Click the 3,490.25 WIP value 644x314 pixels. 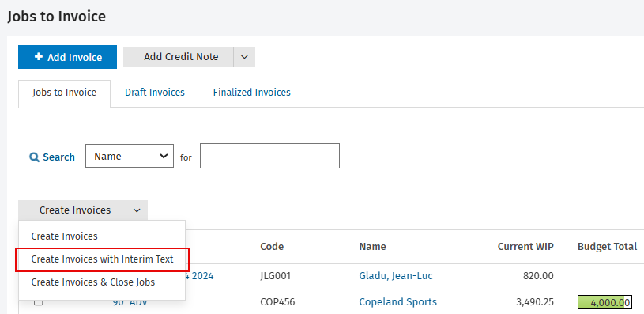pos(535,302)
